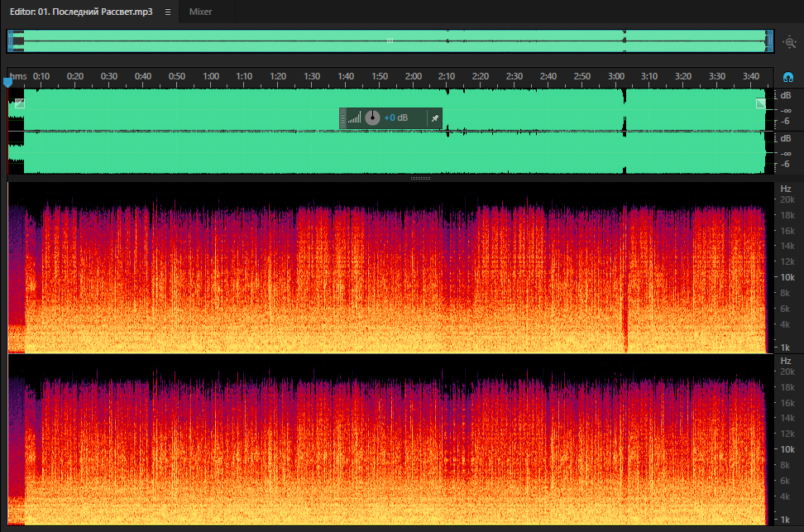The height and width of the screenshot is (532, 804).
Task: Click the 0:10 mark on time ruler
Action: (41, 76)
